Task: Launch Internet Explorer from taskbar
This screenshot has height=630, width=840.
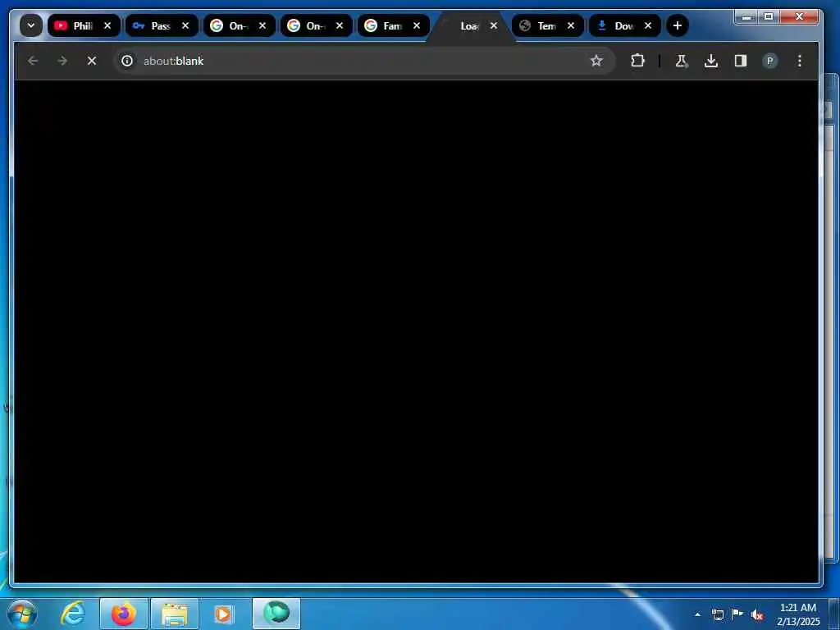Action: pyautogui.click(x=73, y=614)
